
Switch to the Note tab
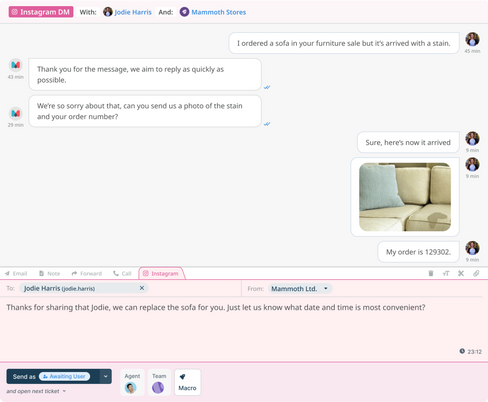click(49, 274)
